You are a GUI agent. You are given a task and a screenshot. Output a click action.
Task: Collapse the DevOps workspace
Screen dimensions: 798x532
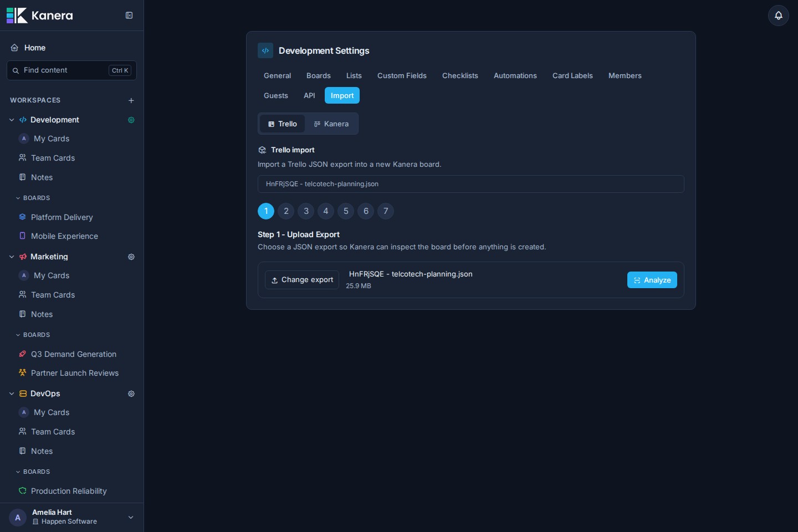(x=12, y=393)
